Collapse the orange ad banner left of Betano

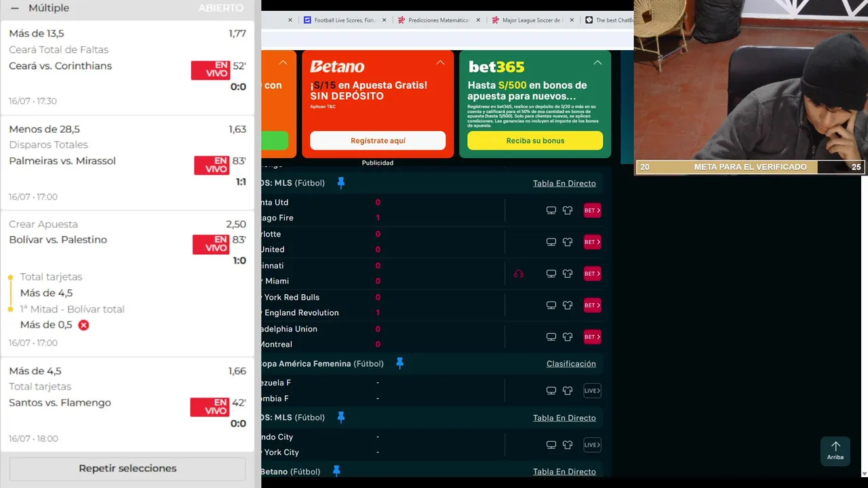point(283,62)
